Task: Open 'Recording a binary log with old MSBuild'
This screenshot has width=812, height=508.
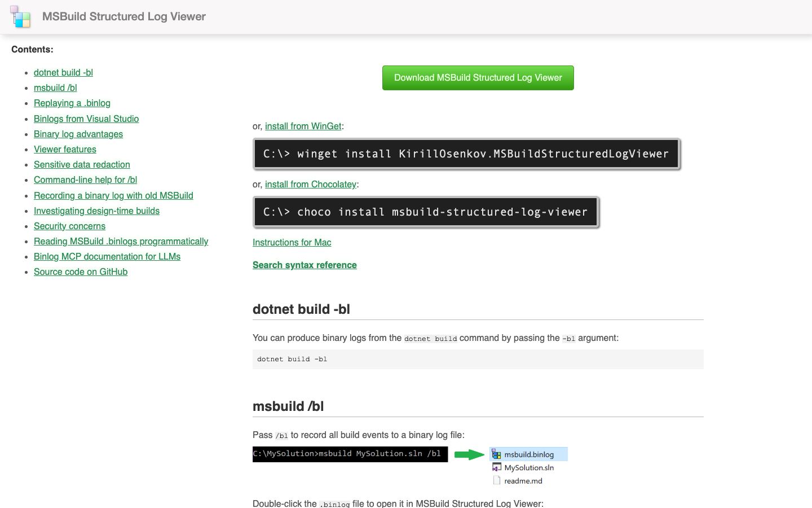Action: tap(113, 196)
